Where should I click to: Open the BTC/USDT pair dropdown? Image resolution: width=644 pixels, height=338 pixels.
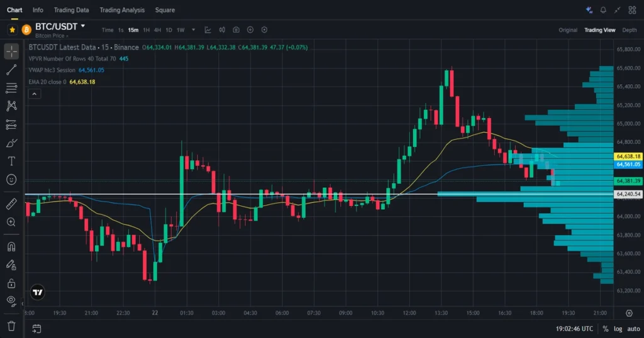pyautogui.click(x=83, y=26)
